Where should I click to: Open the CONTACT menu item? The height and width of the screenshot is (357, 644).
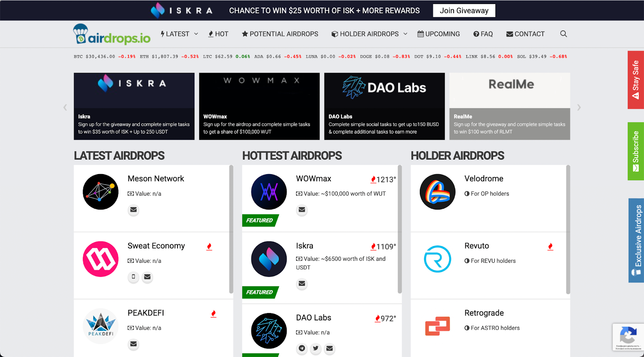(x=525, y=34)
